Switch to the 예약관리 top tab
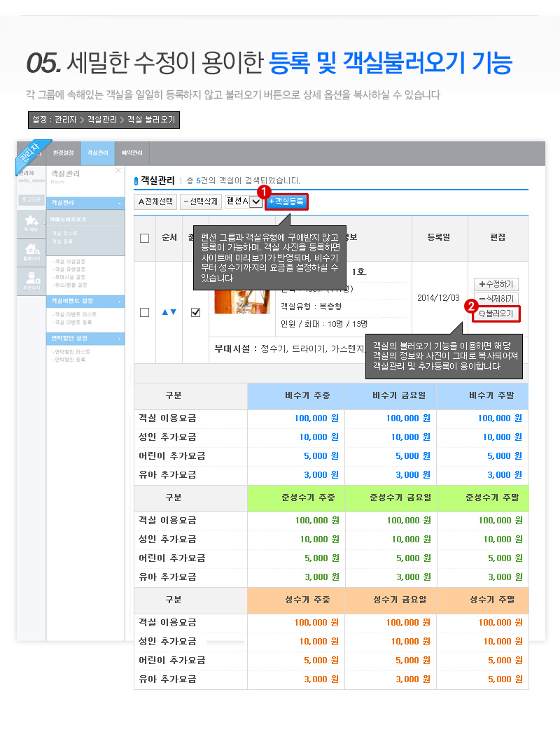The image size is (560, 748). 132,153
